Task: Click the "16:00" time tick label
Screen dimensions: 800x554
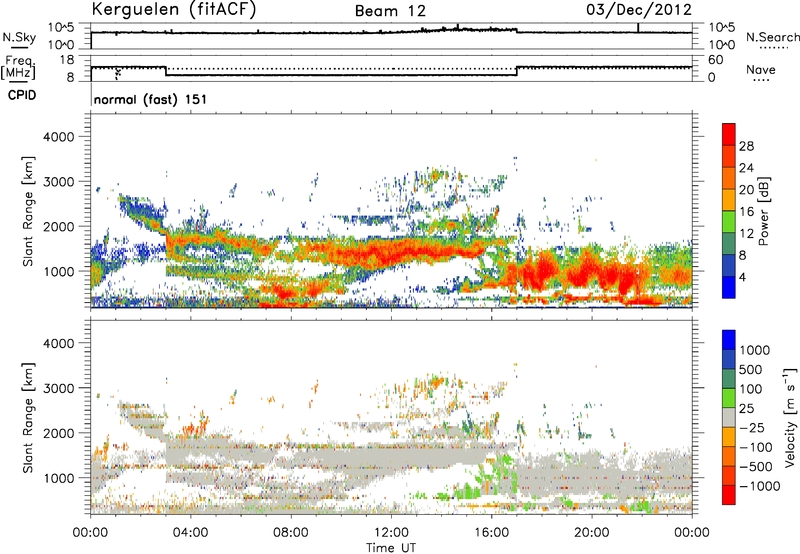Action: (x=491, y=533)
